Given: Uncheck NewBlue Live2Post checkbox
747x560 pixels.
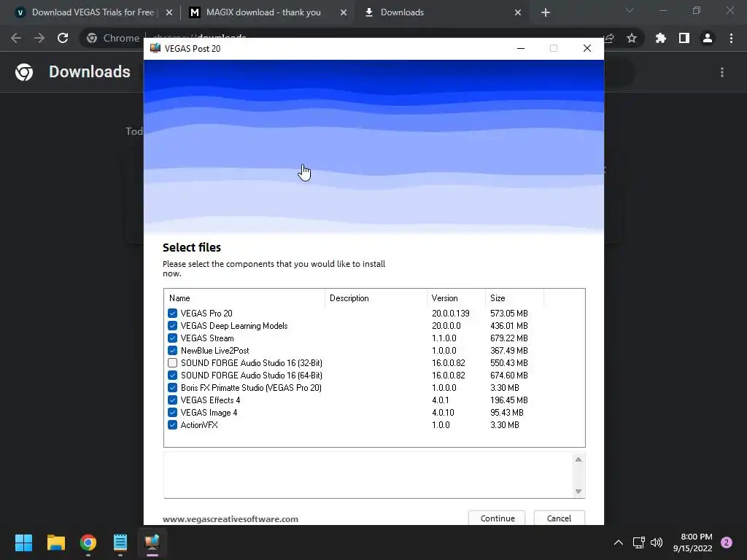Looking at the screenshot, I should pyautogui.click(x=172, y=351).
